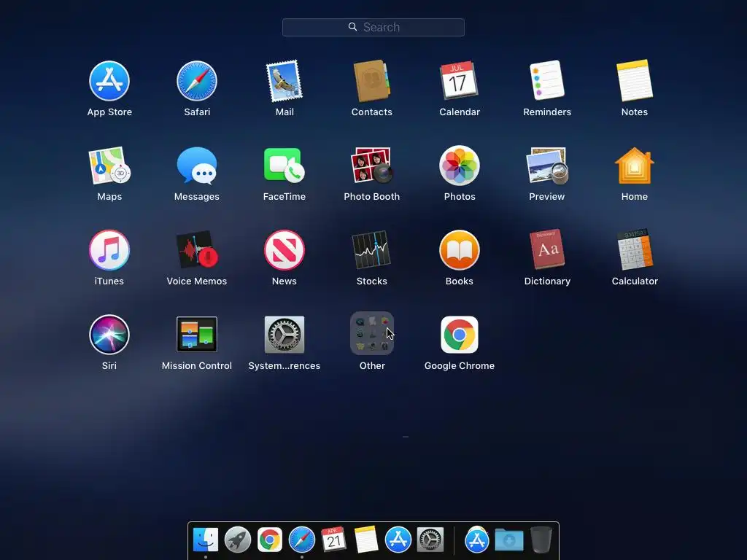
Task: Launch iTunes
Action: click(109, 250)
